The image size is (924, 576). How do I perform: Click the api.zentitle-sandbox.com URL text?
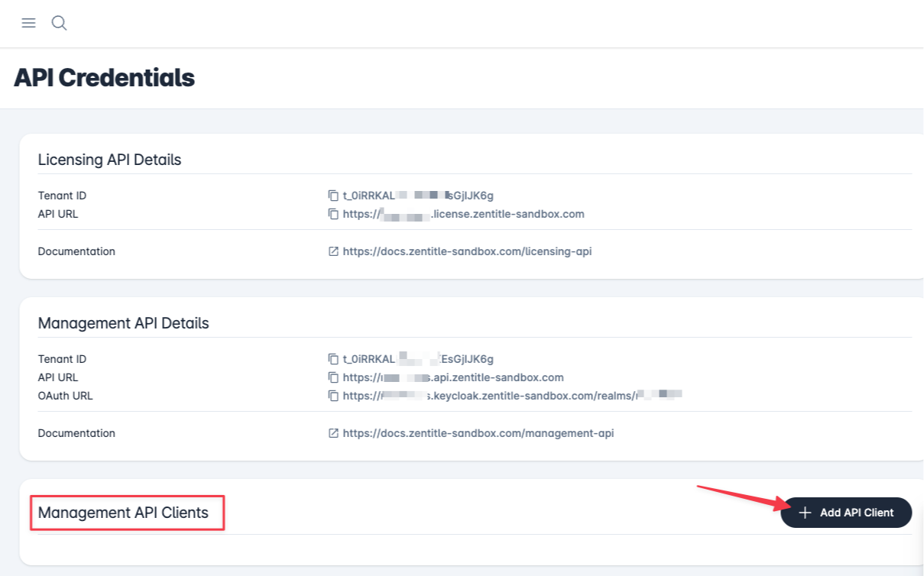453,377
